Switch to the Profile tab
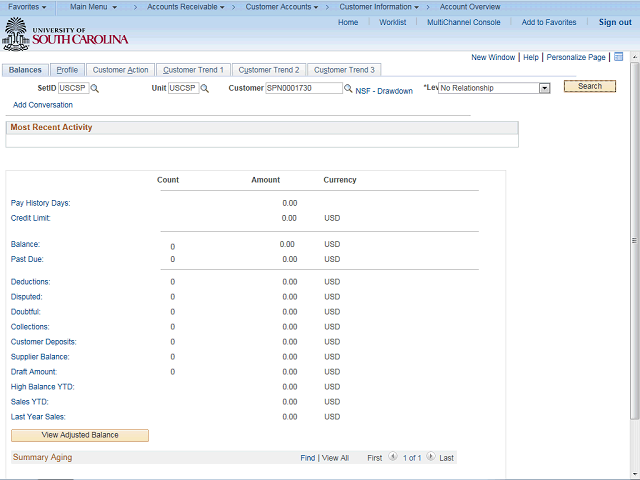 tap(67, 70)
